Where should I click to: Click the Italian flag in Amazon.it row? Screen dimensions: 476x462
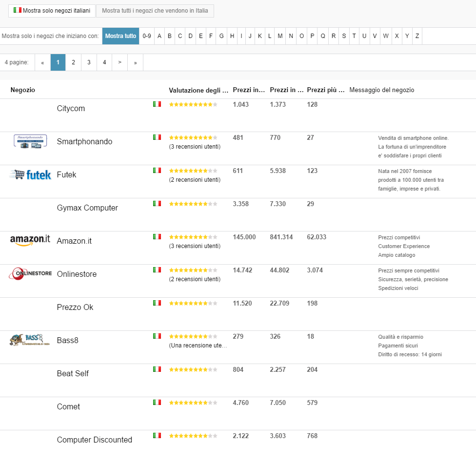pyautogui.click(x=157, y=237)
